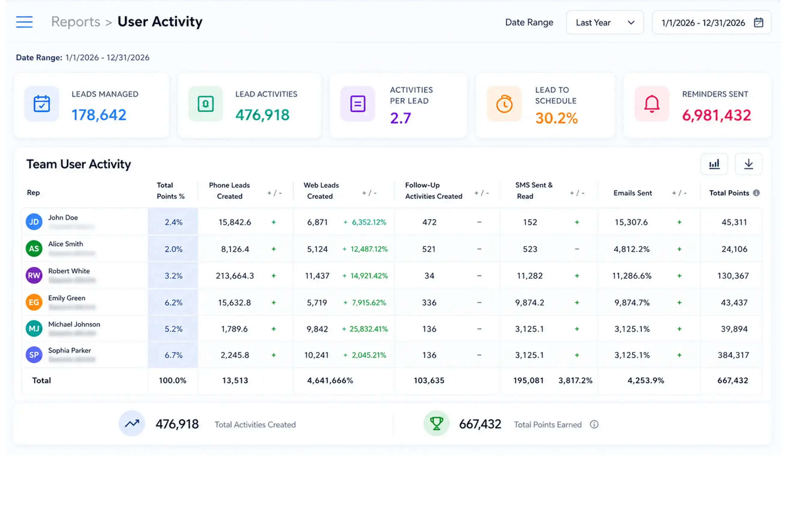Click the 6,981,432 reminders sent value

[x=717, y=116]
